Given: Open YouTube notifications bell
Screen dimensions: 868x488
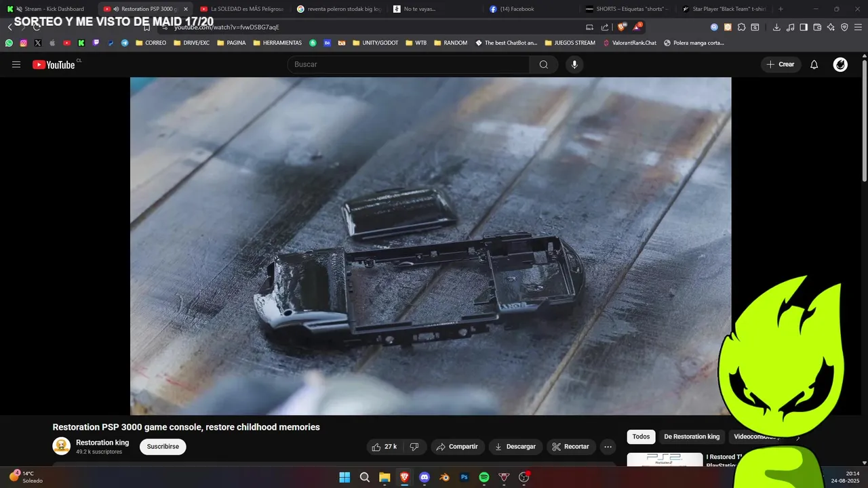Looking at the screenshot, I should pyautogui.click(x=814, y=64).
